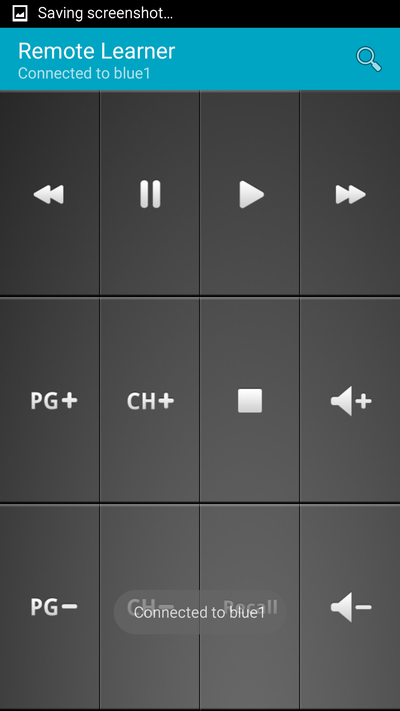The width and height of the screenshot is (400, 711).
Task: Tap the rewind button
Action: [x=49, y=194]
